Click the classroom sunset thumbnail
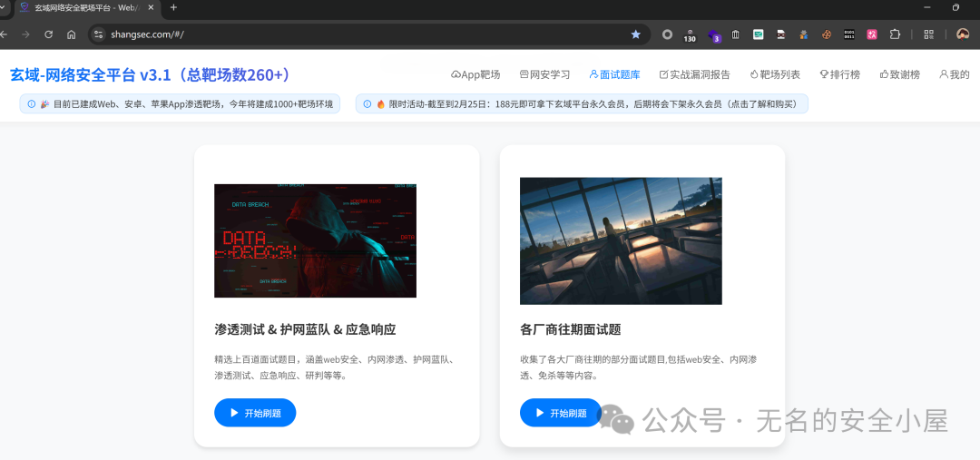Image resolution: width=980 pixels, height=460 pixels. tap(621, 240)
